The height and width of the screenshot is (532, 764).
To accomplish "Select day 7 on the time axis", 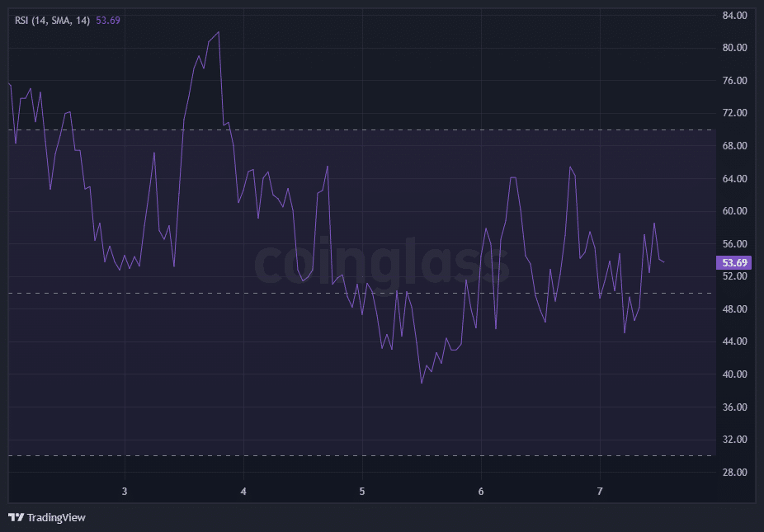I will pyautogui.click(x=600, y=491).
